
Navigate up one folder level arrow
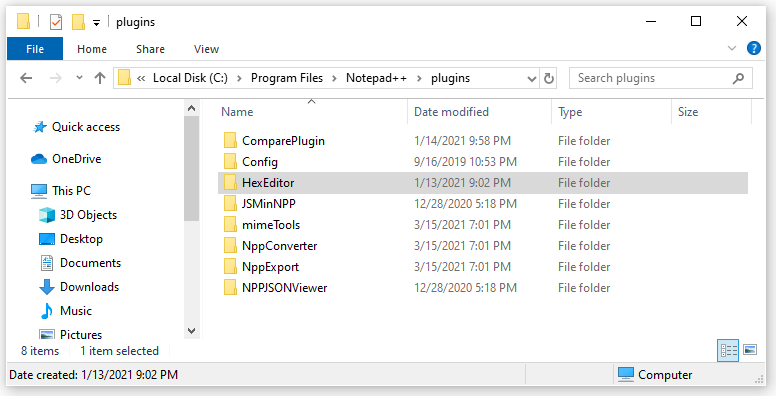pyautogui.click(x=100, y=78)
